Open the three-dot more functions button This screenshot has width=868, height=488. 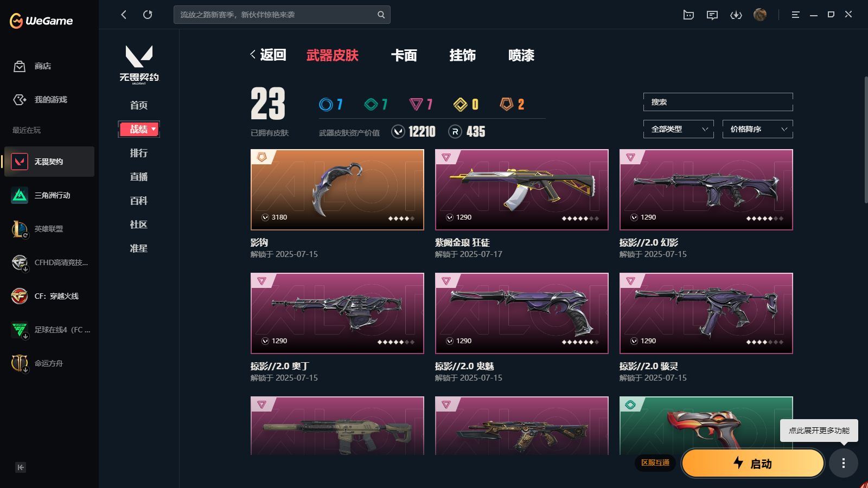pyautogui.click(x=843, y=463)
